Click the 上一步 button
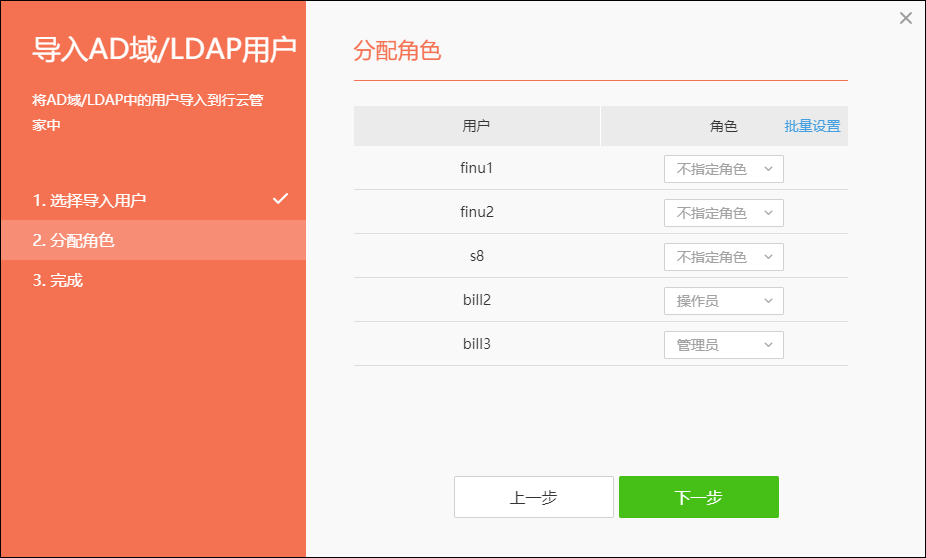926x558 pixels. (x=534, y=497)
